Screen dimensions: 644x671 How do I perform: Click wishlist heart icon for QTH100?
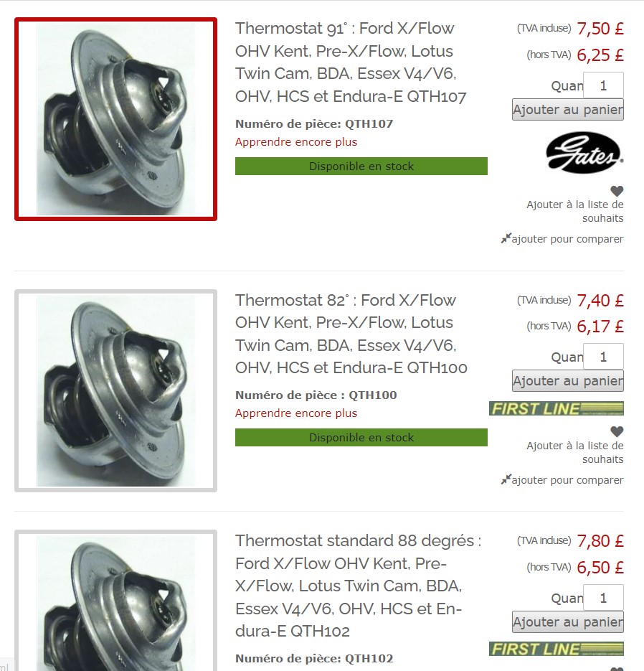click(617, 431)
